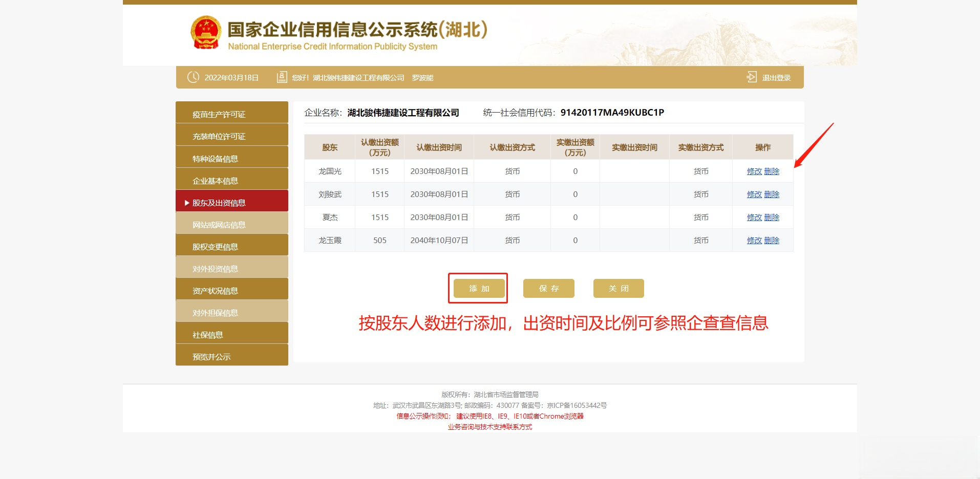
Task: Click 删除 for shareholder 龙国光
Action: (x=772, y=171)
